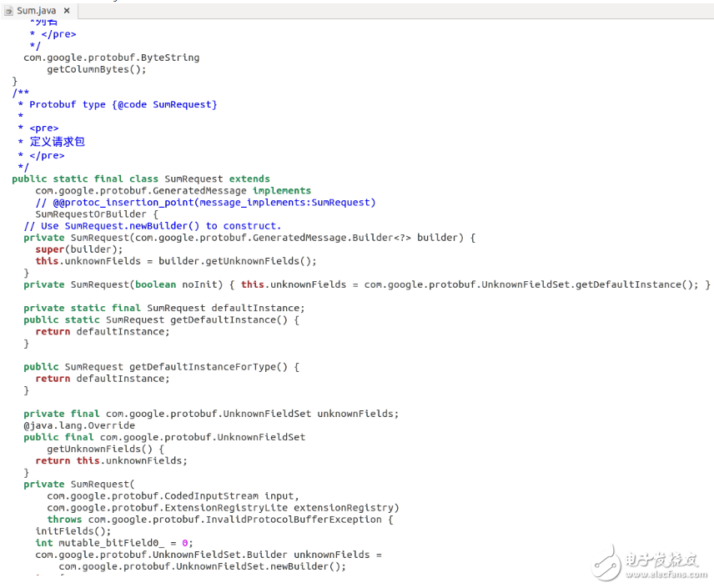Click the protoc_insertion_point comment line
Screen dimensions: 714x588
pyautogui.click(x=205, y=202)
